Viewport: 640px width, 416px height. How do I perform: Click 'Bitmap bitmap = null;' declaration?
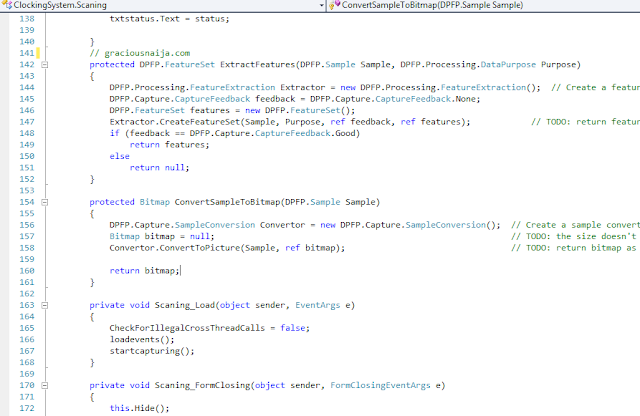(x=162, y=236)
